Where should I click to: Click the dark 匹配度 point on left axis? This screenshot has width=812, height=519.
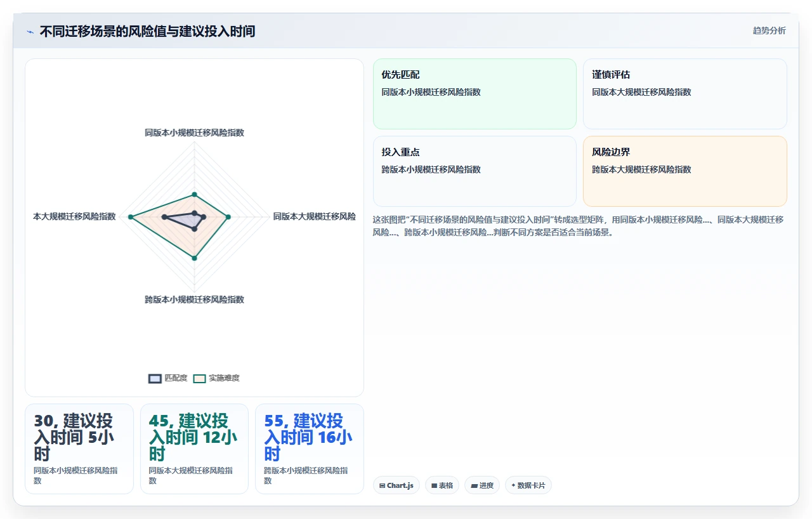pyautogui.click(x=164, y=217)
